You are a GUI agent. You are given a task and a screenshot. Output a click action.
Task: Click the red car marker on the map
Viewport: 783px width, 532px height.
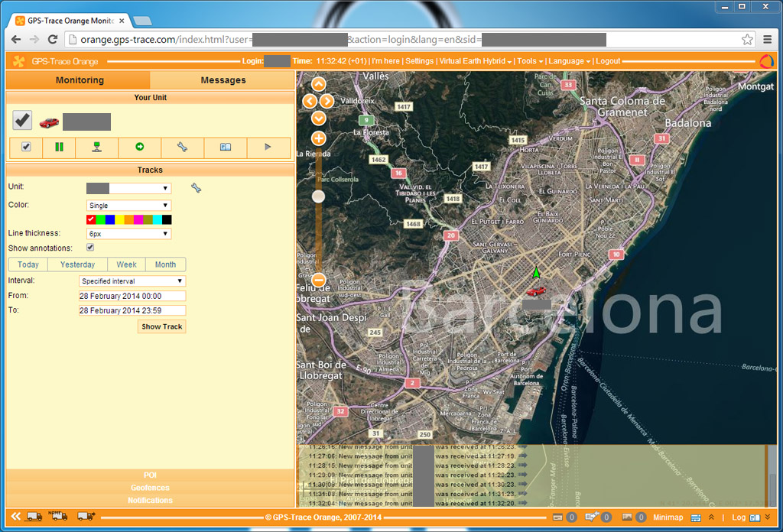pos(536,290)
